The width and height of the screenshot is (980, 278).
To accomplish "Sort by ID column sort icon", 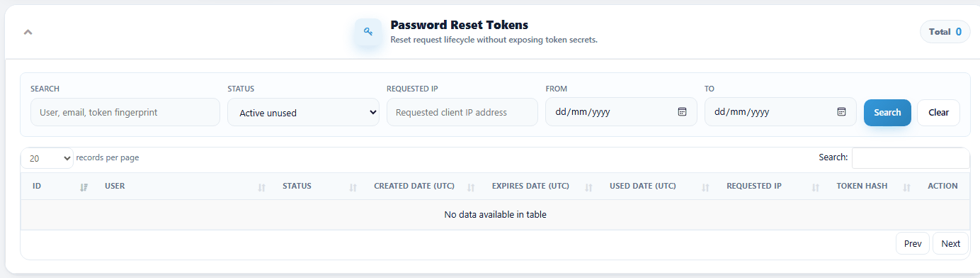I will [84, 187].
